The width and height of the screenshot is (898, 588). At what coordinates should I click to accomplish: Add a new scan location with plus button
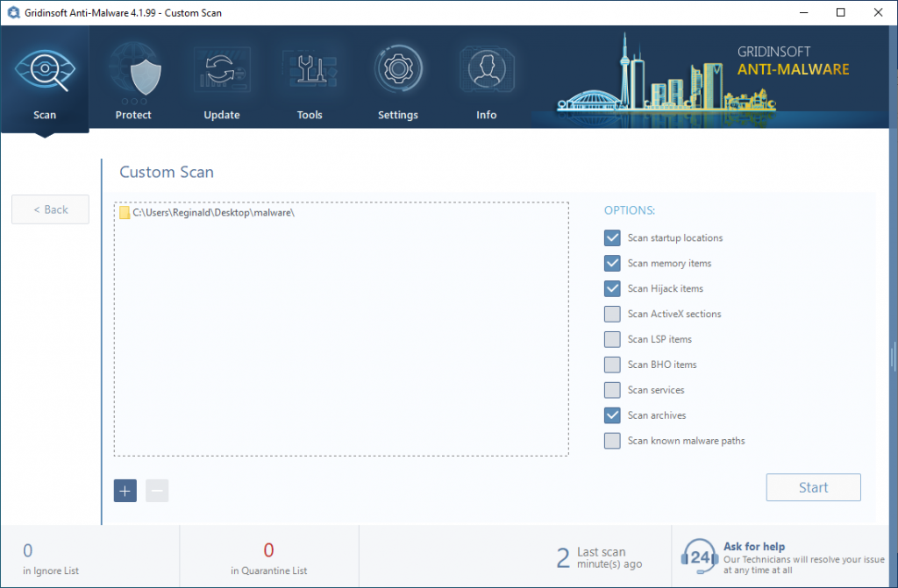(x=125, y=491)
